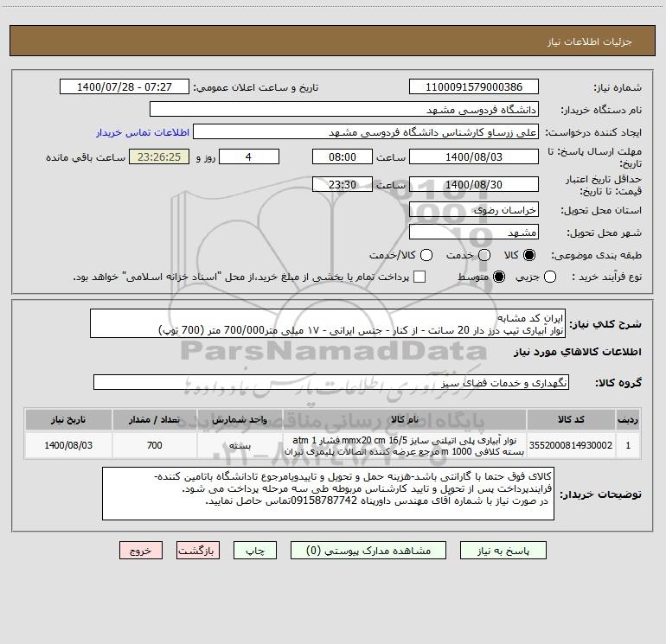Screen dimensions: 666x644
Task: Click the خروج button
Action: click(x=141, y=551)
